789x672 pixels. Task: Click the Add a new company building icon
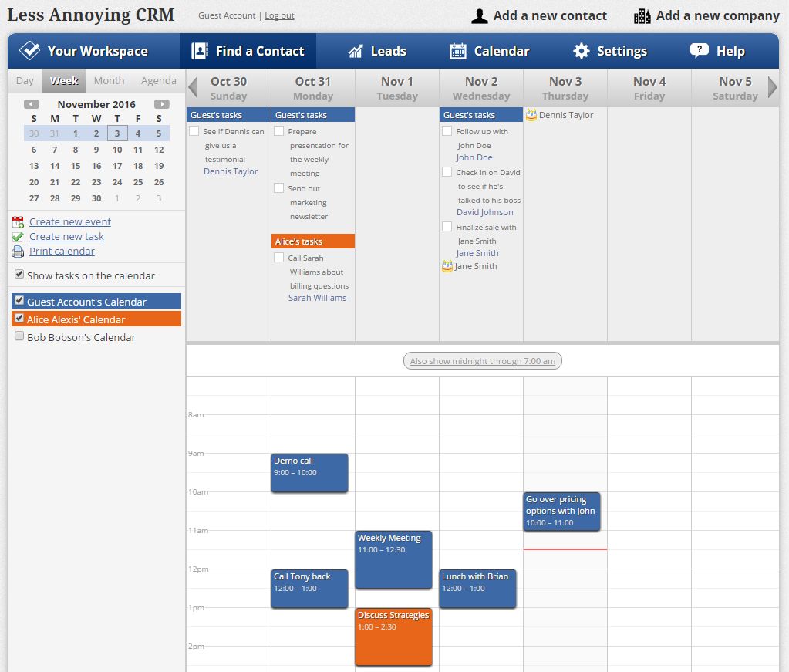pos(642,16)
